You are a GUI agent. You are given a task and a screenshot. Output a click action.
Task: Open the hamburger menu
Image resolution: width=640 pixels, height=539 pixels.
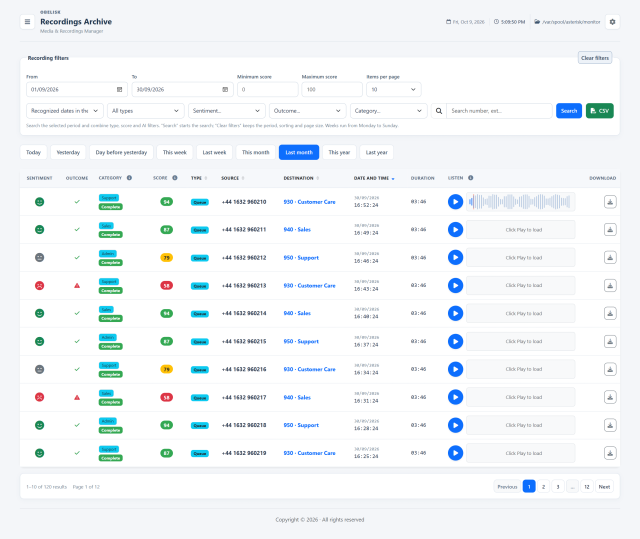point(27,22)
